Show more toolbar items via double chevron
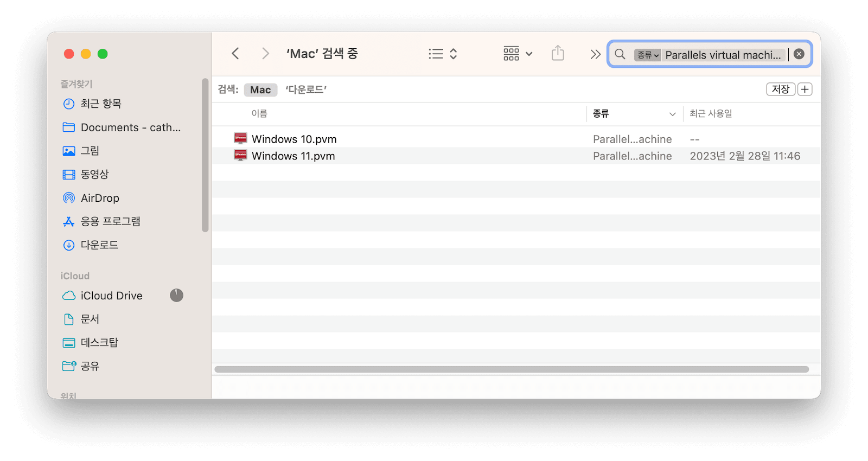 [x=595, y=54]
